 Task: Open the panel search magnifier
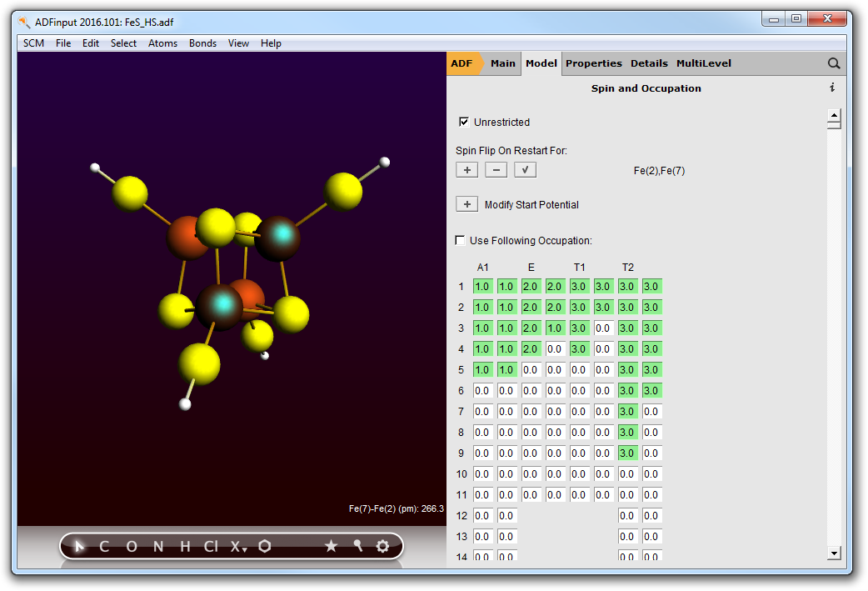(834, 63)
